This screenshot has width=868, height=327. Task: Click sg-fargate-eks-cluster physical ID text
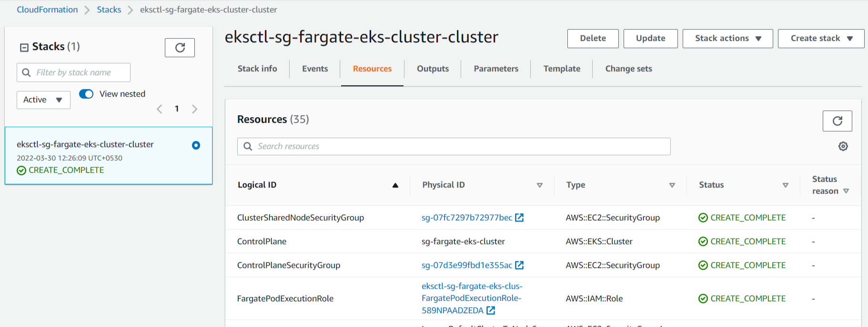(x=463, y=241)
